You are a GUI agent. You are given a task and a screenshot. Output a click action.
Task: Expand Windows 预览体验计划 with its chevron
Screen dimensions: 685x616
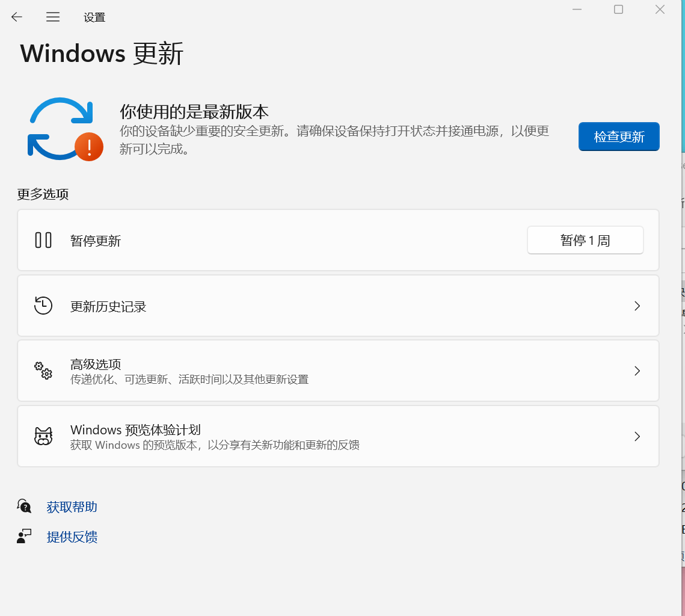coord(637,437)
